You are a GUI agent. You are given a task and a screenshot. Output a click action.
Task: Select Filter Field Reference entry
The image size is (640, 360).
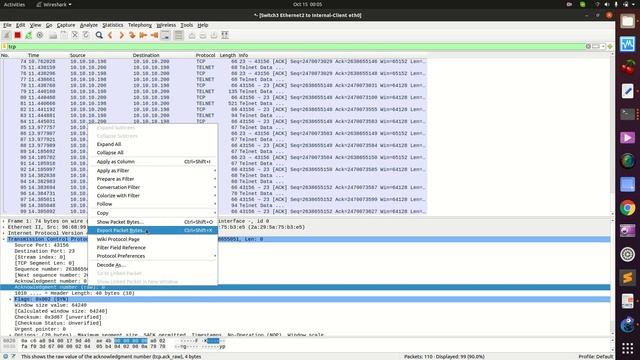coord(153,247)
